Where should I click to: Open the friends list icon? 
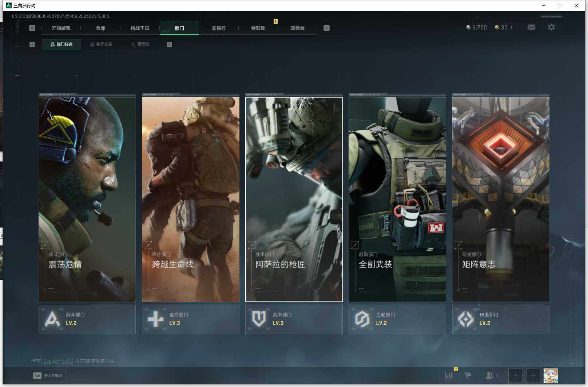pos(489,375)
